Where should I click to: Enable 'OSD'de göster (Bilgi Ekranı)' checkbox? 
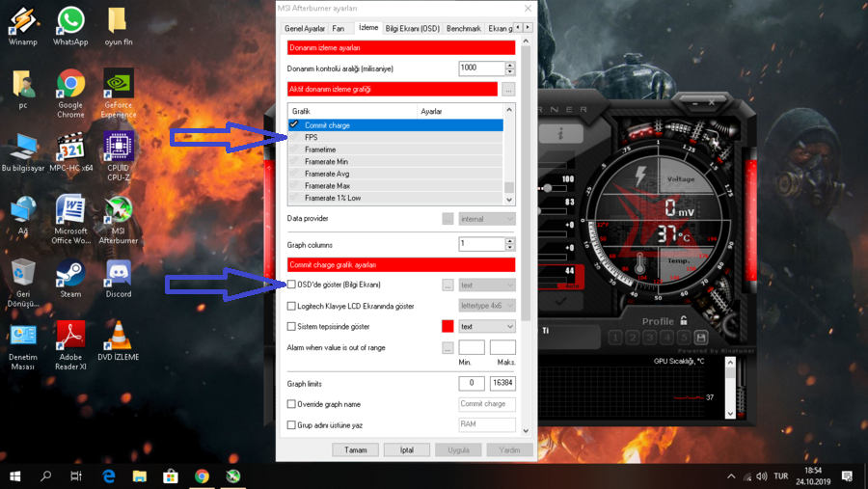coord(292,285)
